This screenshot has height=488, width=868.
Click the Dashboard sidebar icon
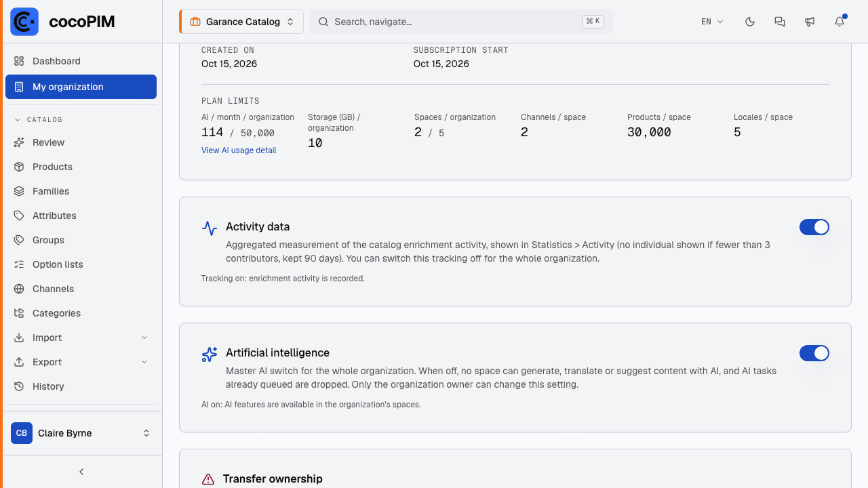[x=19, y=61]
